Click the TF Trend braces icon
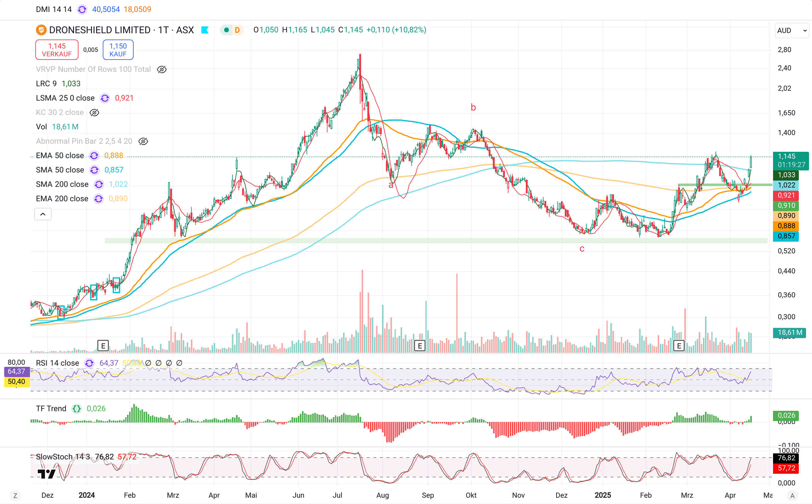The image size is (812, 504). [x=77, y=409]
